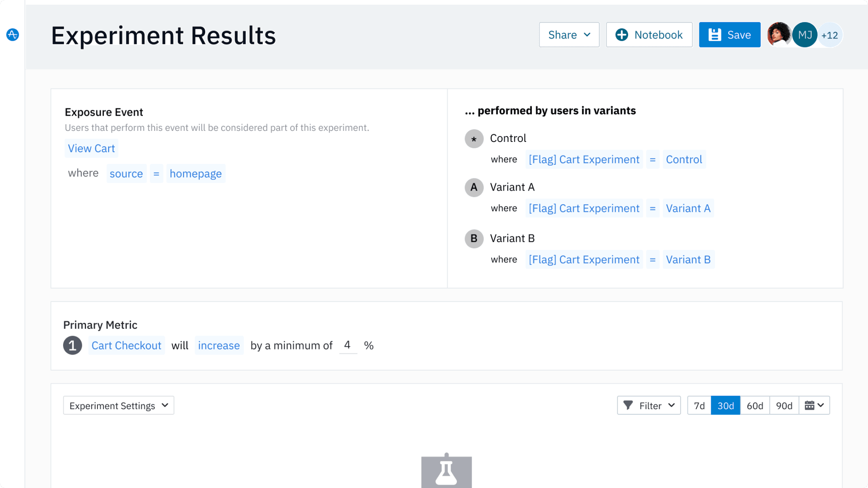Switch to the 60d time range
The width and height of the screenshot is (868, 488).
coord(755,405)
